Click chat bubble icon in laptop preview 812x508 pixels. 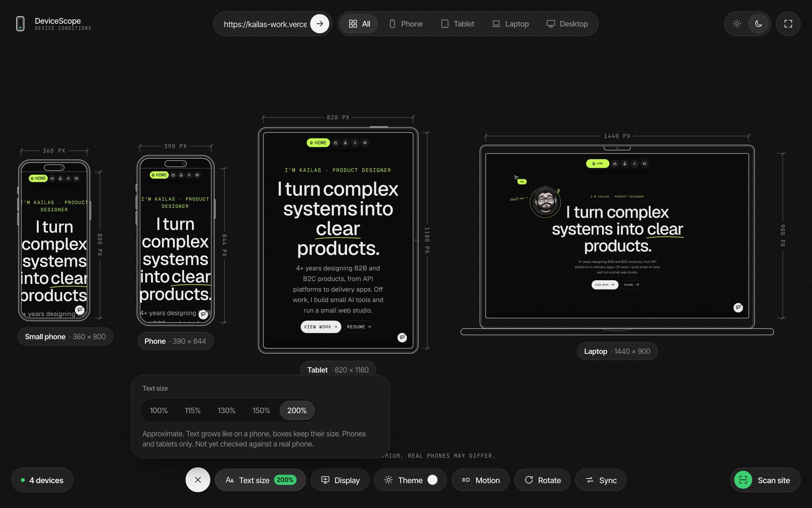coord(738,307)
